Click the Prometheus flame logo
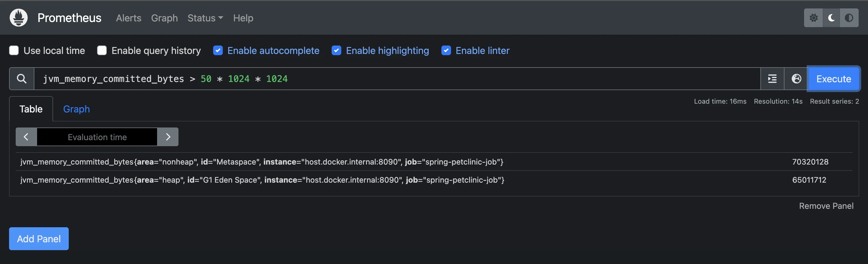The height and width of the screenshot is (264, 868). pos(18,17)
